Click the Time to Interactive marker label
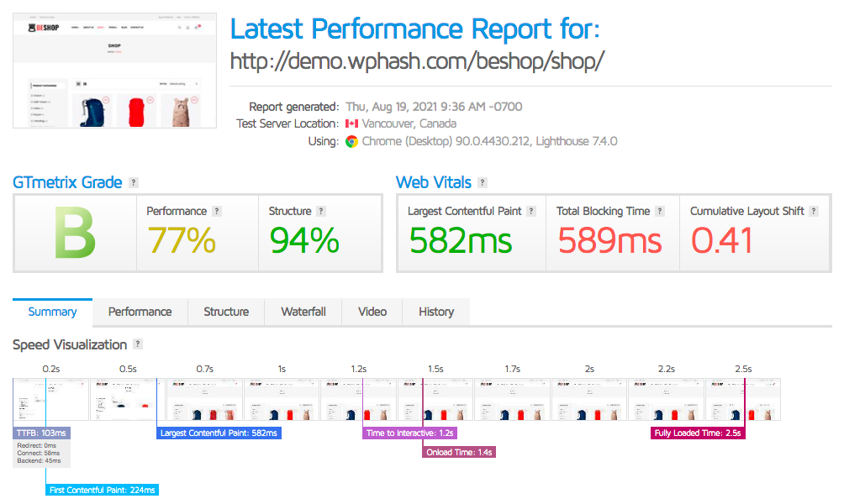844x504 pixels. 410,433
